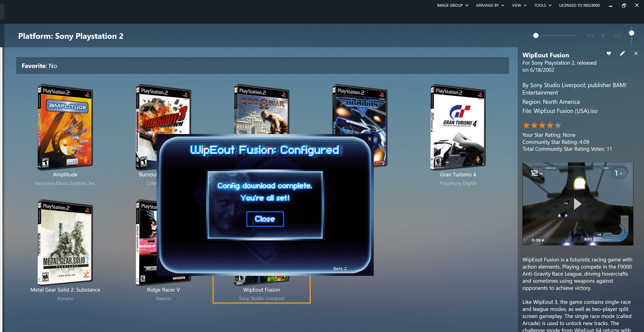Click File: WipEout Fusion (USA).iso text
Screen dimensions: 644x332
click(560, 111)
